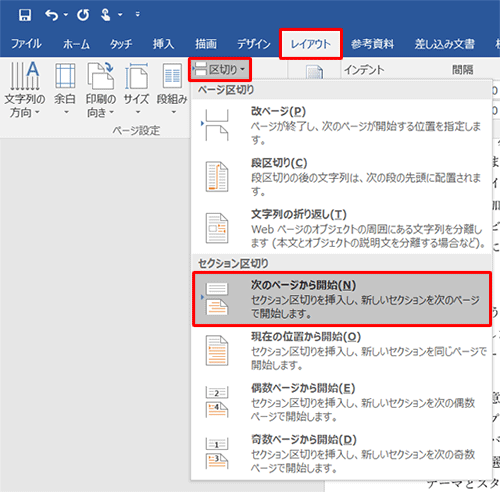Click the ページ区切り menu header
Screen dimensions: 500x492
(226, 90)
